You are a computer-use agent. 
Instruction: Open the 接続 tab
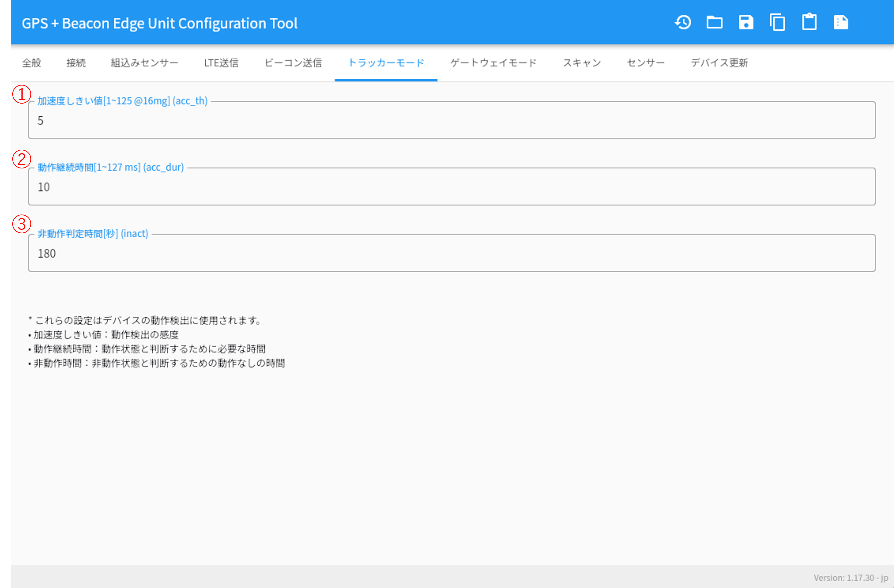tap(76, 63)
